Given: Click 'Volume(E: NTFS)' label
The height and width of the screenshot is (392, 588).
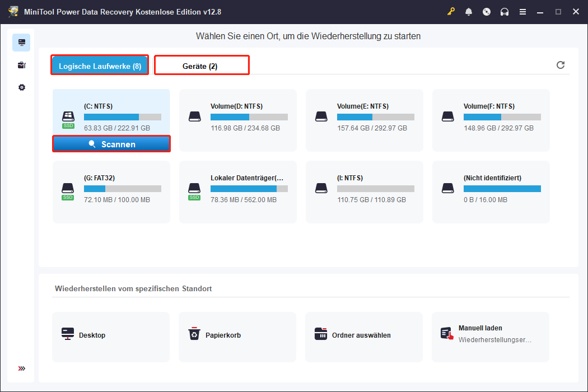Looking at the screenshot, I should pos(363,106).
